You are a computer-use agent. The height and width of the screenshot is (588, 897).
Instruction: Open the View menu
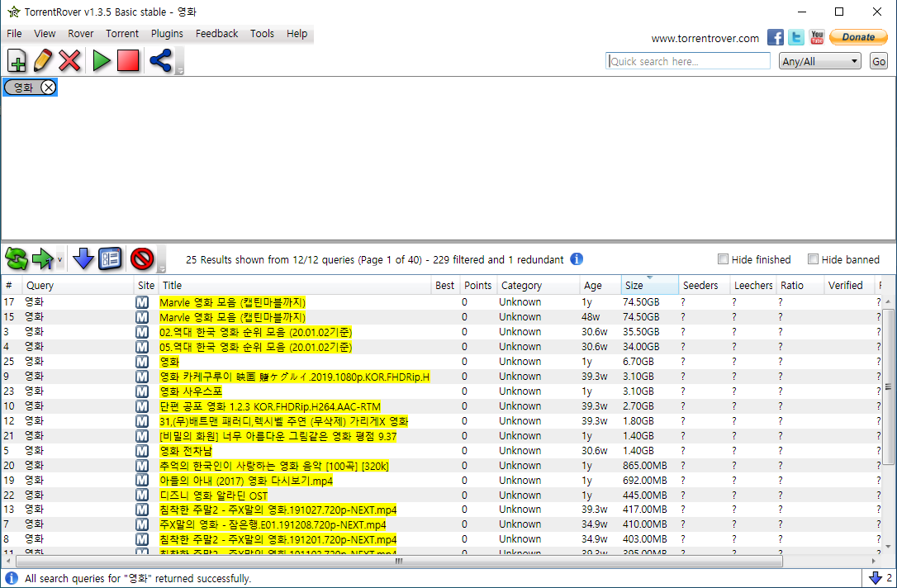click(x=45, y=34)
